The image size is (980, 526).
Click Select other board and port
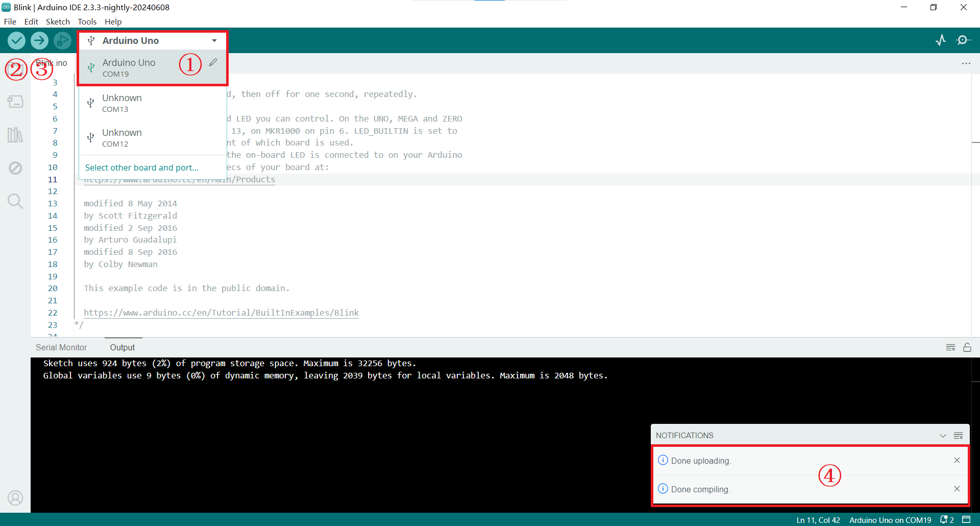[142, 168]
